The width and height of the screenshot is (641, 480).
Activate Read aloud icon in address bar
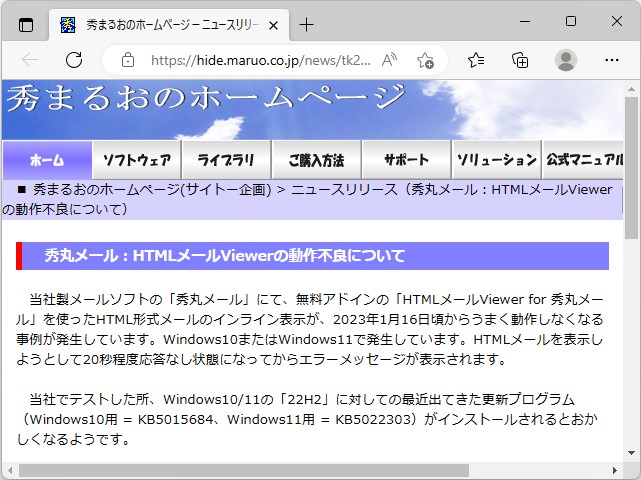[389, 60]
